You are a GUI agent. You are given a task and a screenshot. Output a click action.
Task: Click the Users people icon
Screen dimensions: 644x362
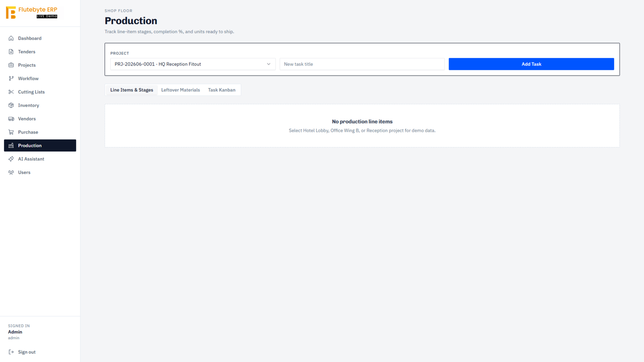click(11, 172)
